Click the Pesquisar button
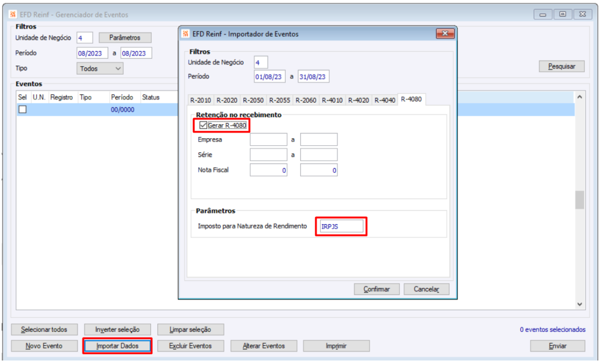Screen dimensions: 600x364 click(562, 66)
